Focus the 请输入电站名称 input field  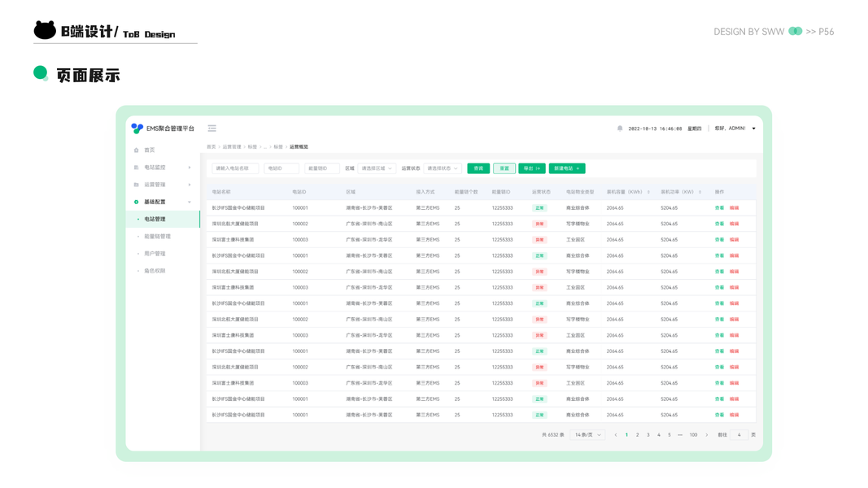coord(235,168)
